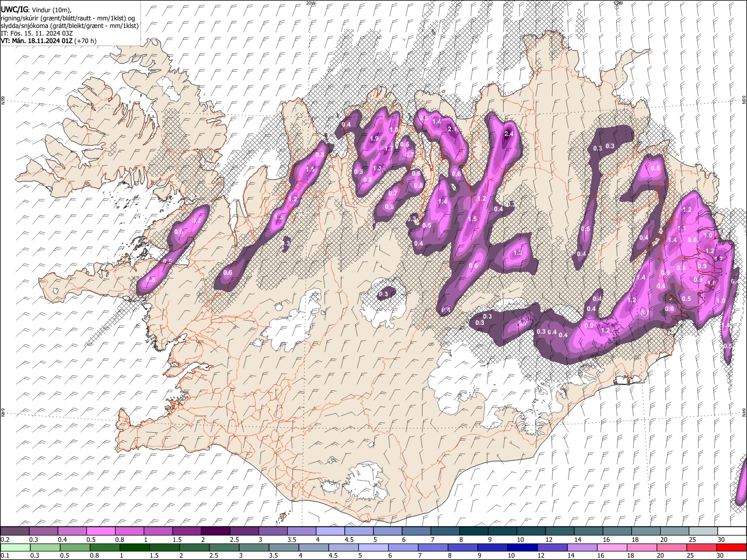Select the upper legend swatch between 0.3 and 0.4
The image size is (747, 560).
click(x=43, y=531)
